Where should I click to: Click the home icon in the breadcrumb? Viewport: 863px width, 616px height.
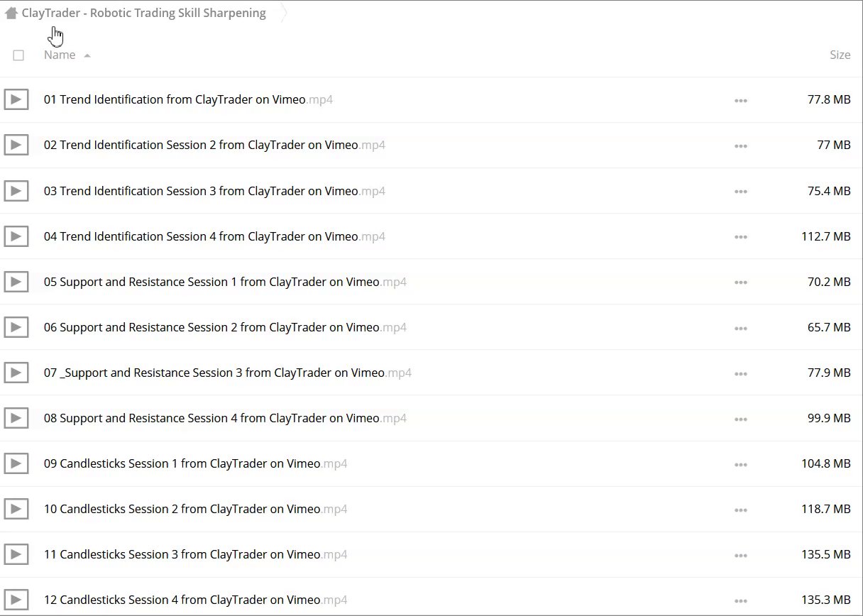[11, 13]
